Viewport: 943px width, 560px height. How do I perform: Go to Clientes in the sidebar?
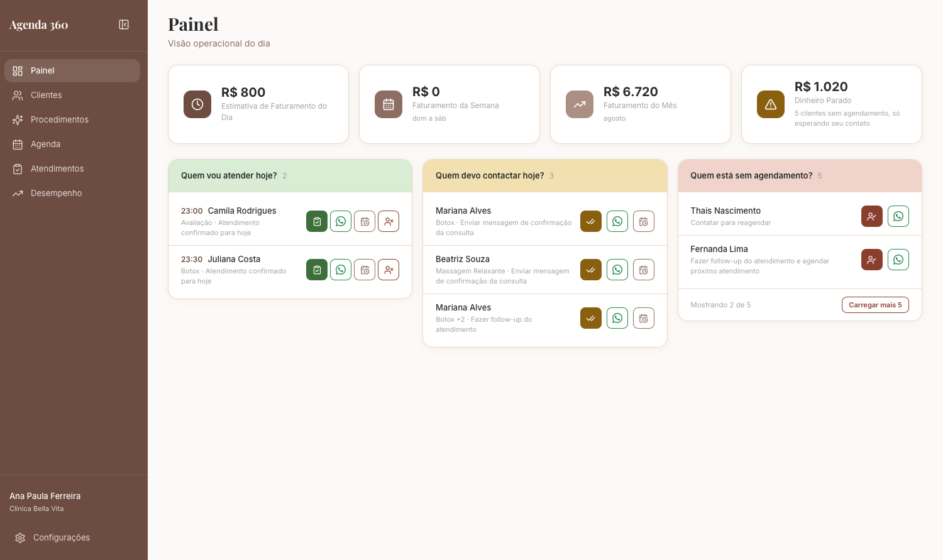[x=72, y=95]
